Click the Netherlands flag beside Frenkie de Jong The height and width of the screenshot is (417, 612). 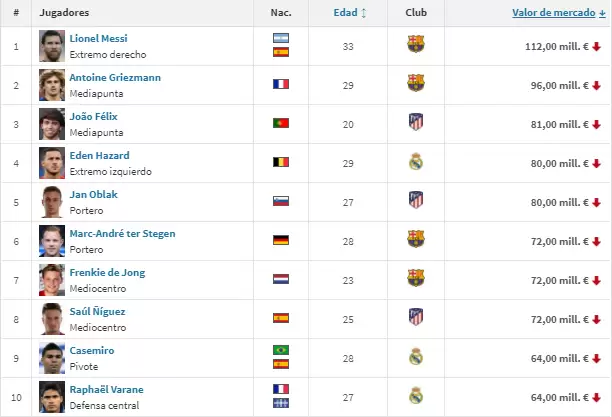pos(281,279)
